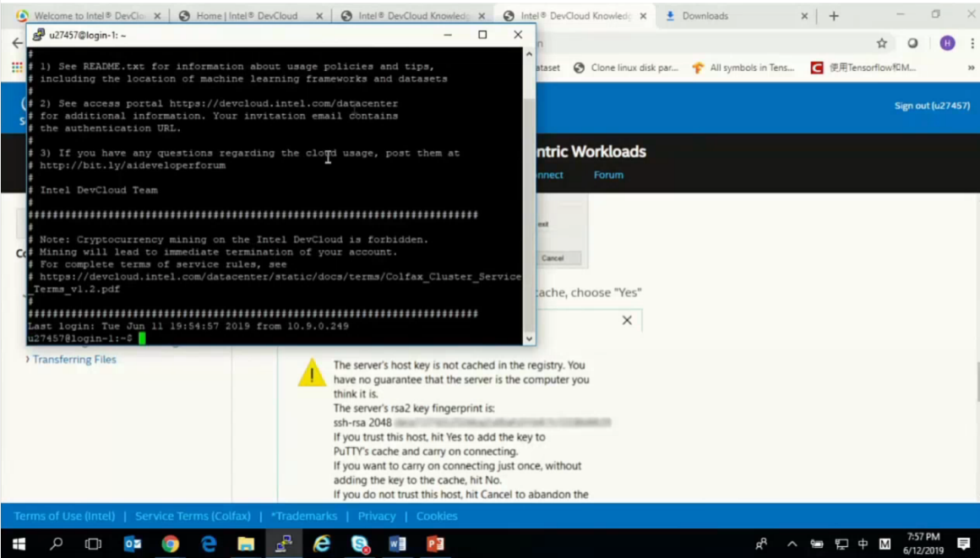Open the All symbols in Tens... bookmark

tap(743, 68)
